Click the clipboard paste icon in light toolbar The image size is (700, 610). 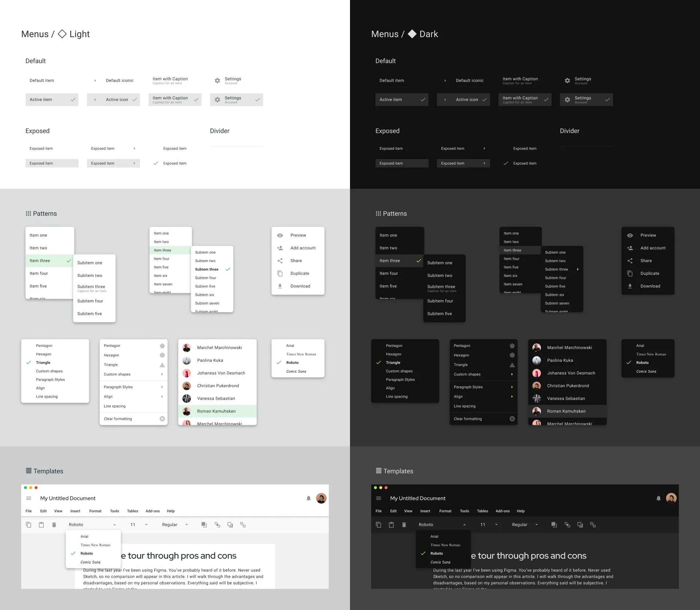[41, 525]
